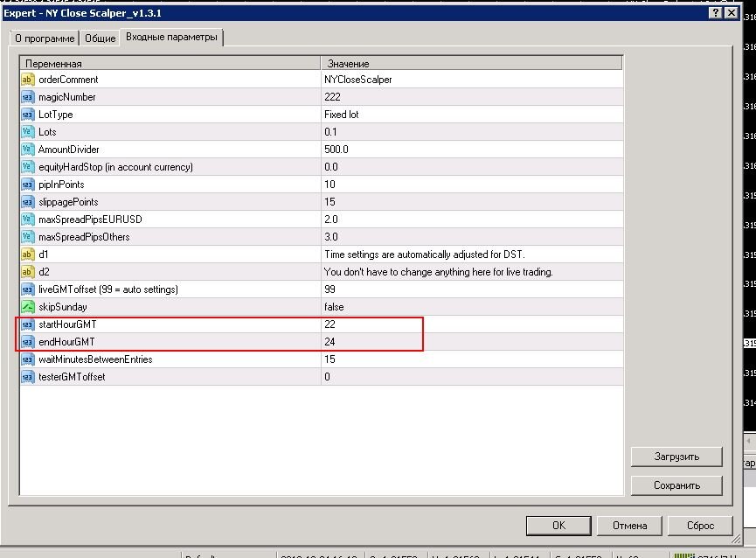Click the icon beside maxSpreadPipsOthers

pos(27,237)
